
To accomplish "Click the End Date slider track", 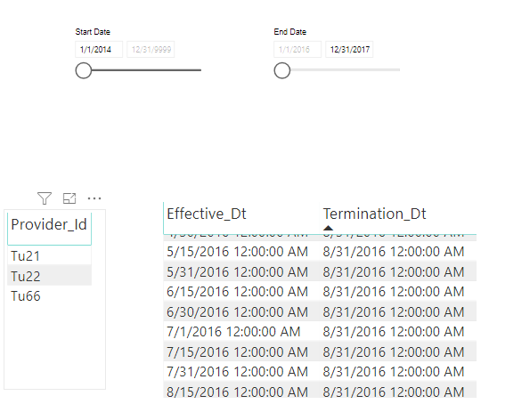I will (x=345, y=69).
